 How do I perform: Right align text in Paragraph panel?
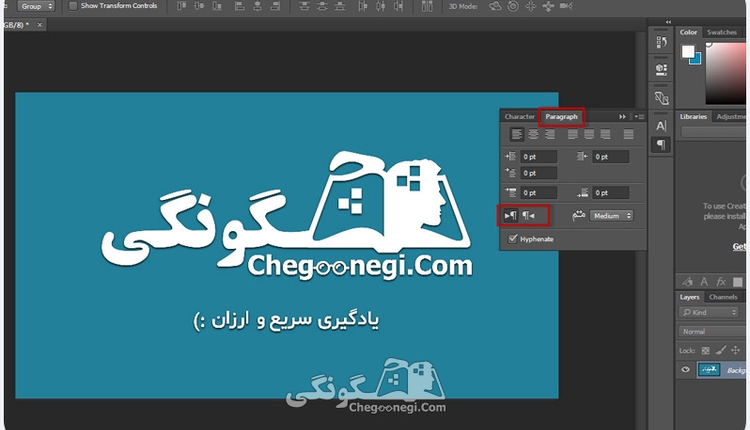[550, 134]
